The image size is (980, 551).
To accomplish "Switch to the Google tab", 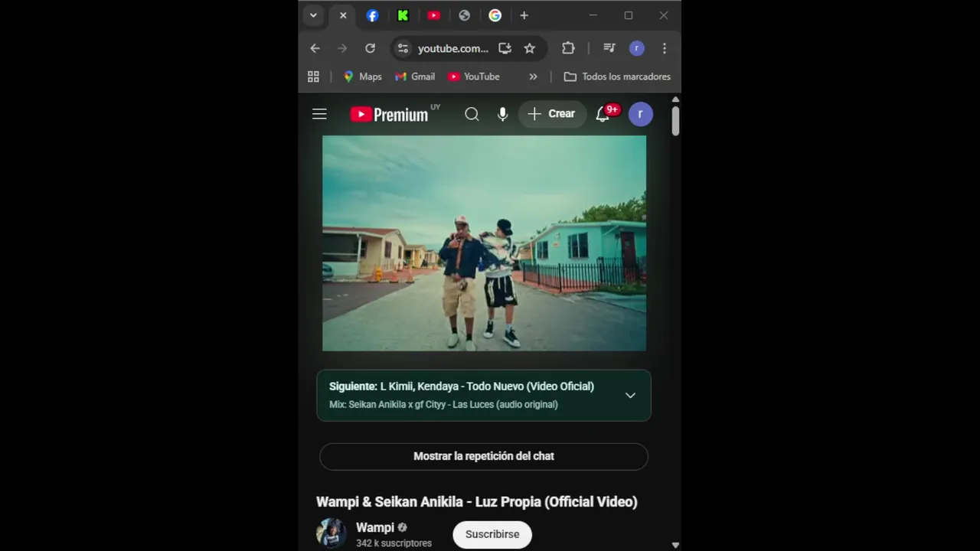I will pyautogui.click(x=495, y=15).
